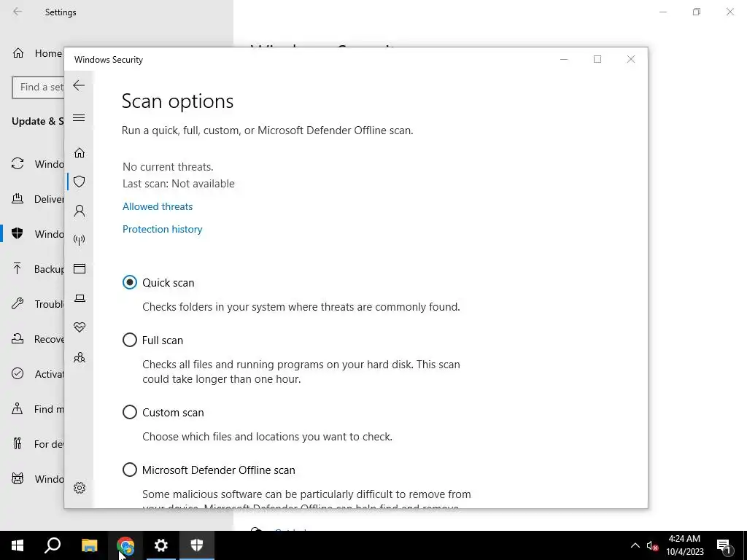Open Device performance & health heart icon

[x=80, y=327]
